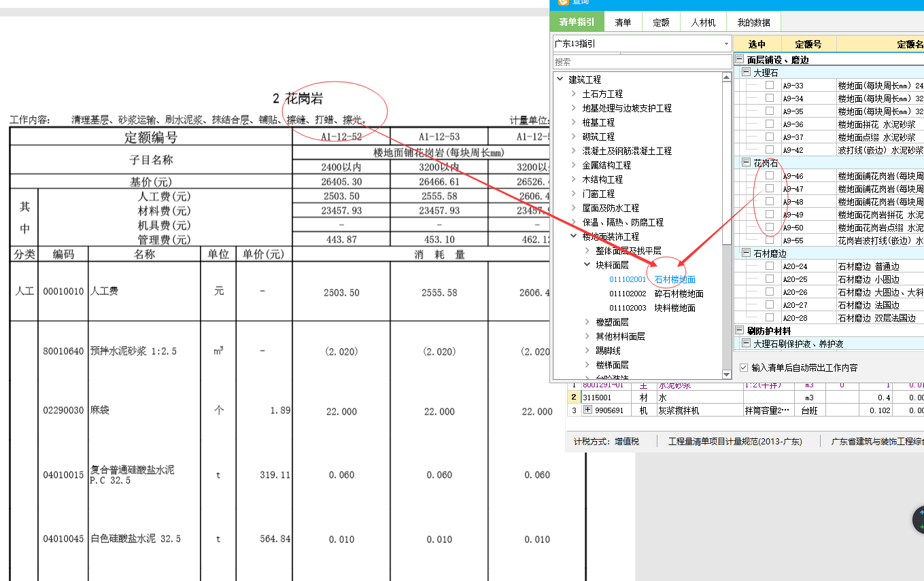Tick the A9-46 granite checkbox
This screenshot has height=581, width=924.
click(769, 176)
